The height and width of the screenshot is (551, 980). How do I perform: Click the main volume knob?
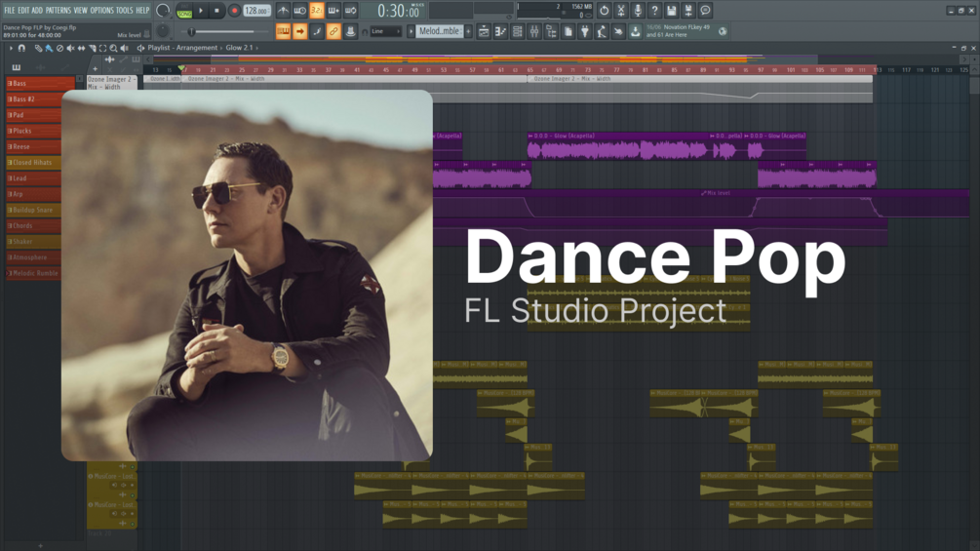click(163, 11)
